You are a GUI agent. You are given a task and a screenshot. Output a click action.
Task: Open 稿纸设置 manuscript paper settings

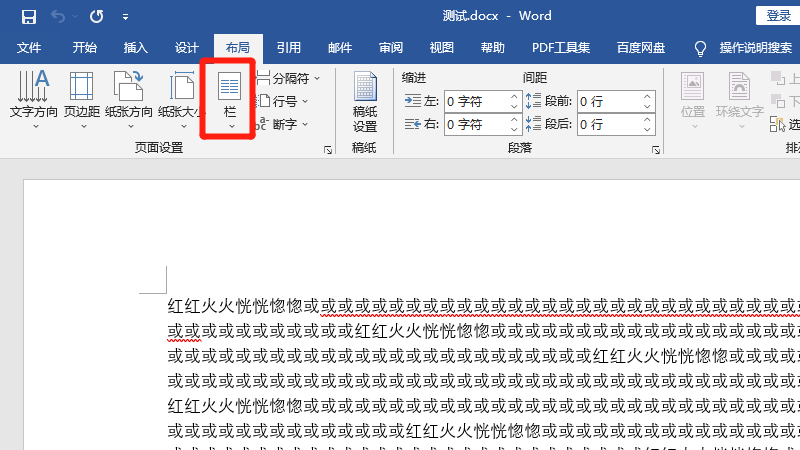point(365,102)
